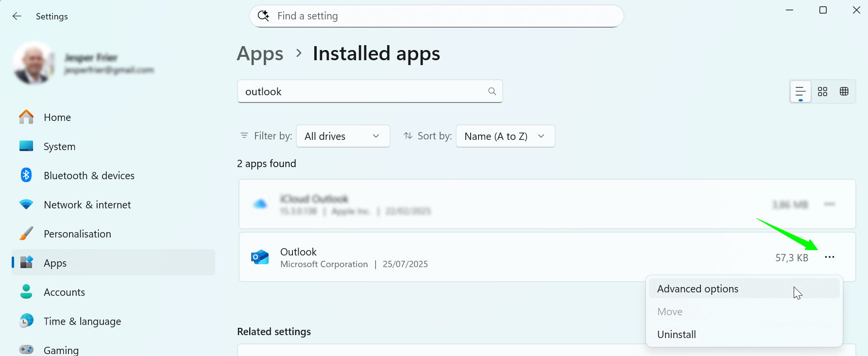Open Bluetooth & devices settings
The width and height of the screenshot is (868, 356).
click(113, 175)
